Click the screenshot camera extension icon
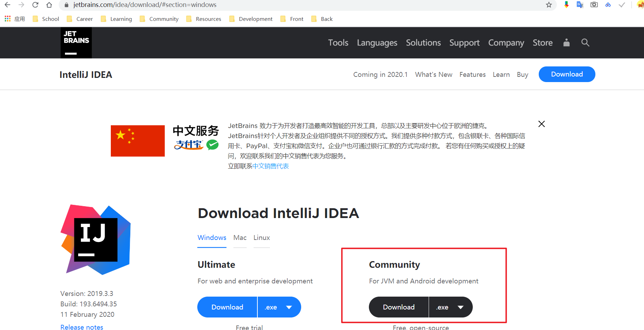This screenshot has height=330, width=644. pos(594,5)
